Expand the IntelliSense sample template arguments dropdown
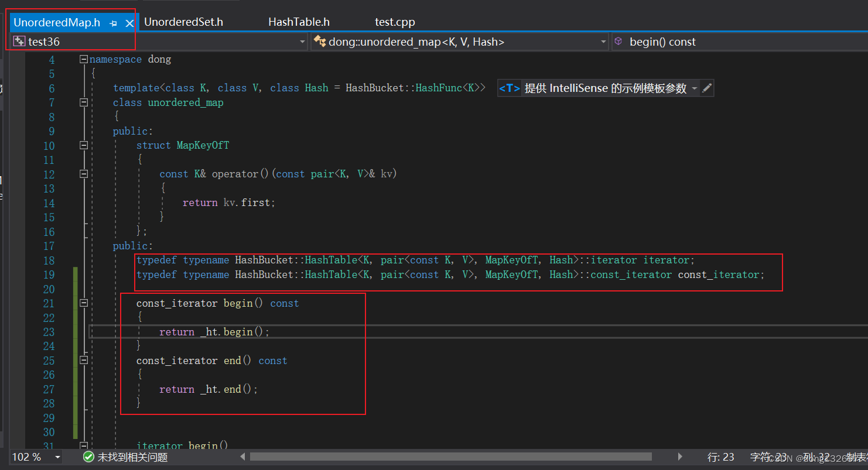Screen dimensions: 868x470 coord(695,88)
